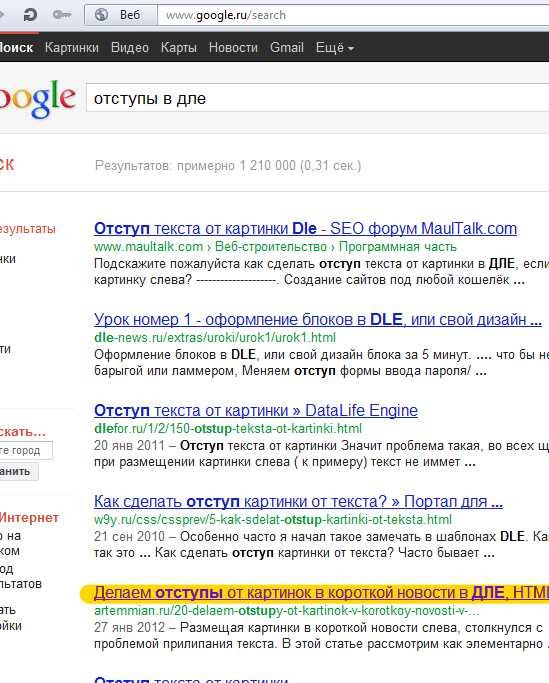
Task: Click snippet 'Оформление блоков в DLE, или свой дизайн'
Action: (x=322, y=362)
